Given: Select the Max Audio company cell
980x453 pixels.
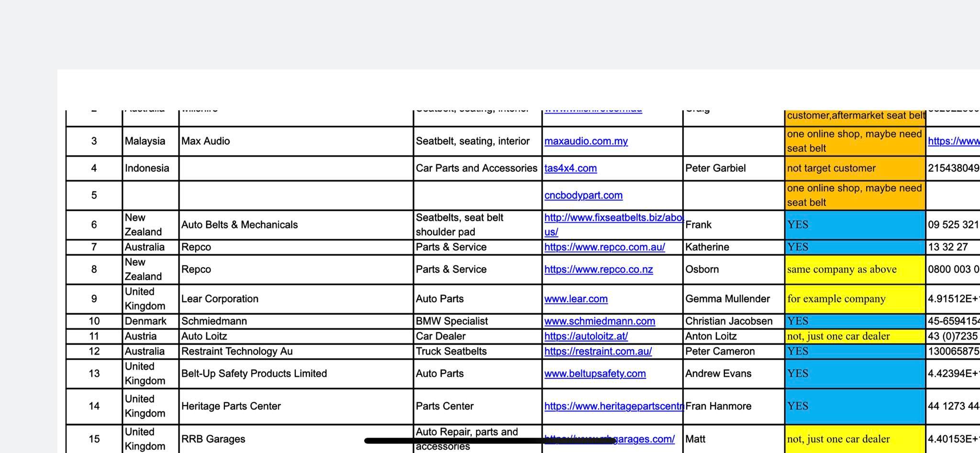Looking at the screenshot, I should [296, 141].
